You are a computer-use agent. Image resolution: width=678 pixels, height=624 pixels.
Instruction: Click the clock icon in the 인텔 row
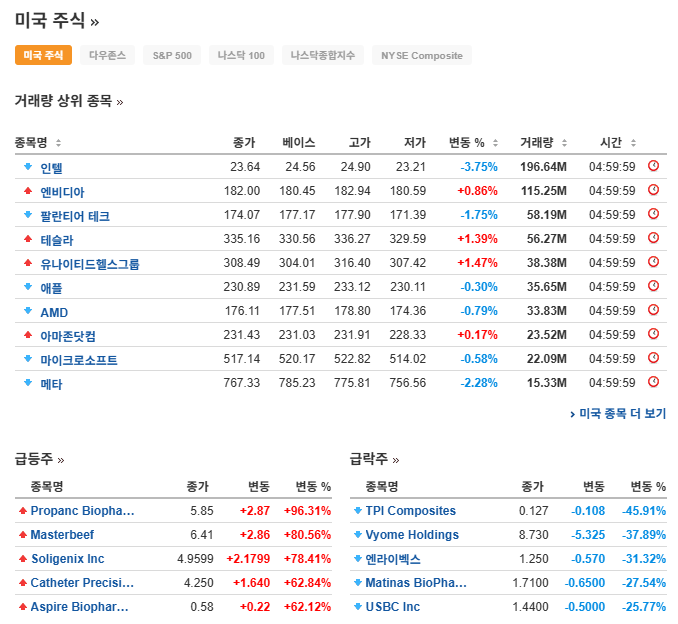click(x=653, y=166)
